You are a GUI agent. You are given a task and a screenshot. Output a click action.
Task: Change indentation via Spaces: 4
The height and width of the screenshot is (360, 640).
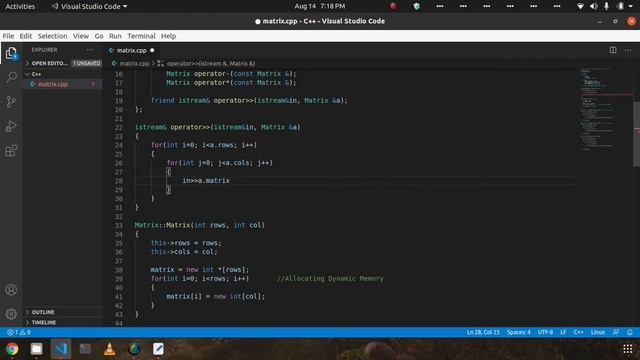pyautogui.click(x=518, y=332)
